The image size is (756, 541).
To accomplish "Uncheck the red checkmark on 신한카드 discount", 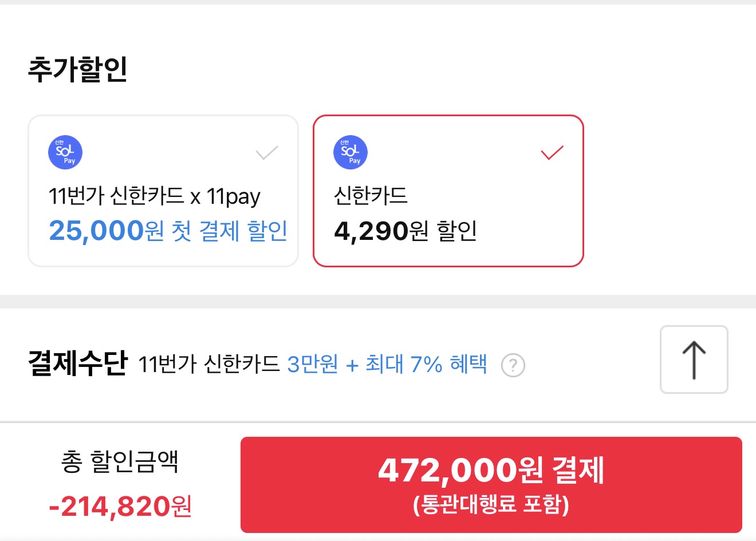I will (552, 152).
